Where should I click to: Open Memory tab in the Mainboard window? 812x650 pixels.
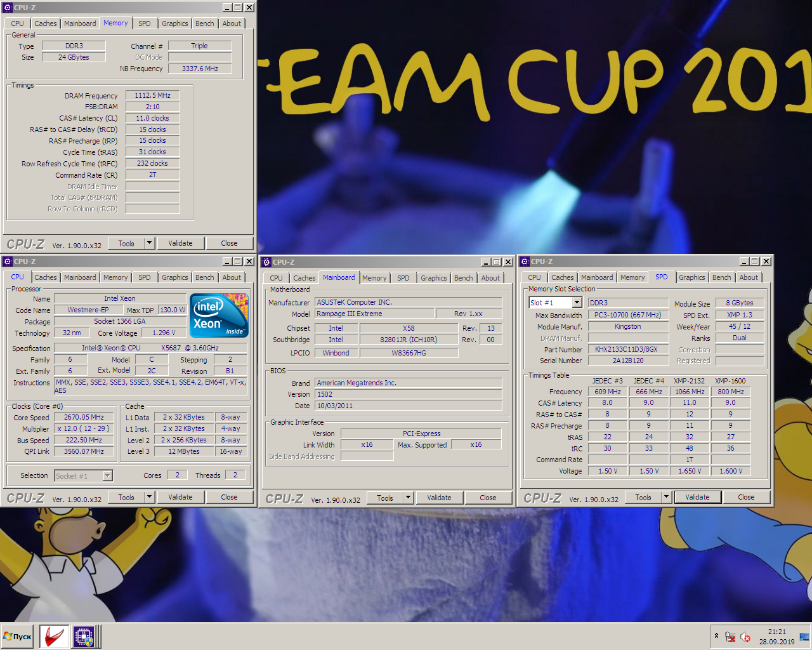coord(374,278)
